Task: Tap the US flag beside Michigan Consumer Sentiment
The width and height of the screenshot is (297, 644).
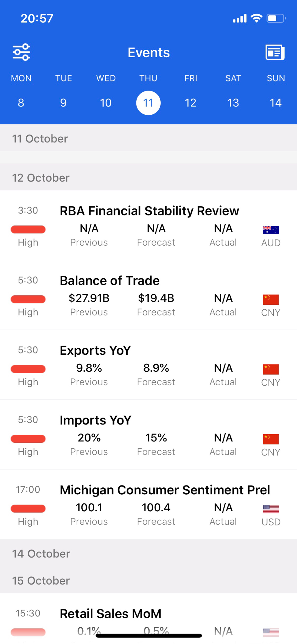Action: click(271, 509)
